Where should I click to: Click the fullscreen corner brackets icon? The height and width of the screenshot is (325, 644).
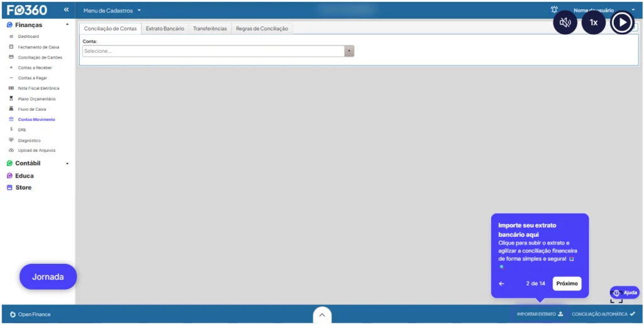616,297
